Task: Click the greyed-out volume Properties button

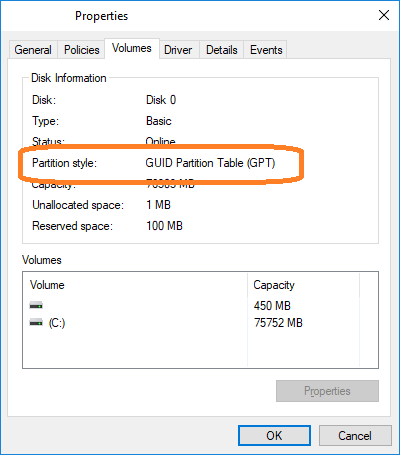Action: pos(327,391)
